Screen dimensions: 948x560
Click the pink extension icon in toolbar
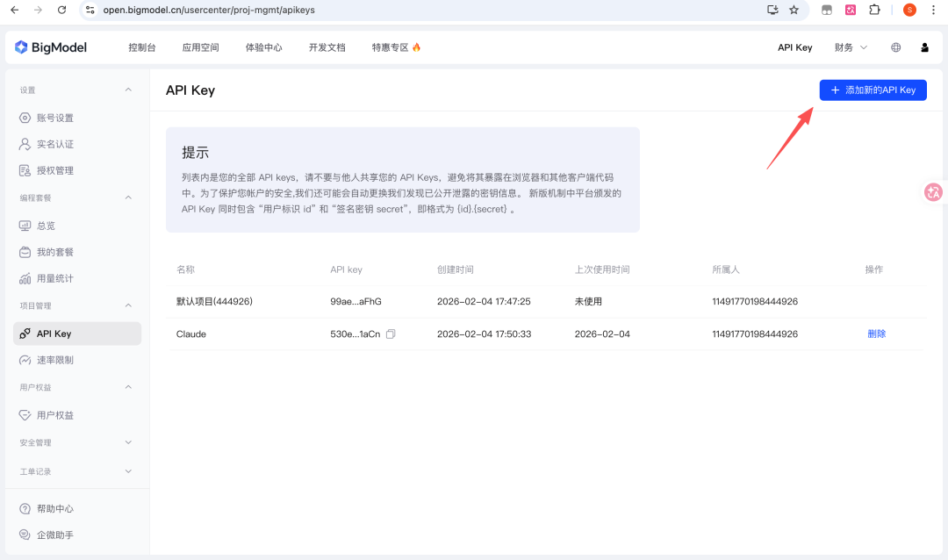(x=850, y=10)
